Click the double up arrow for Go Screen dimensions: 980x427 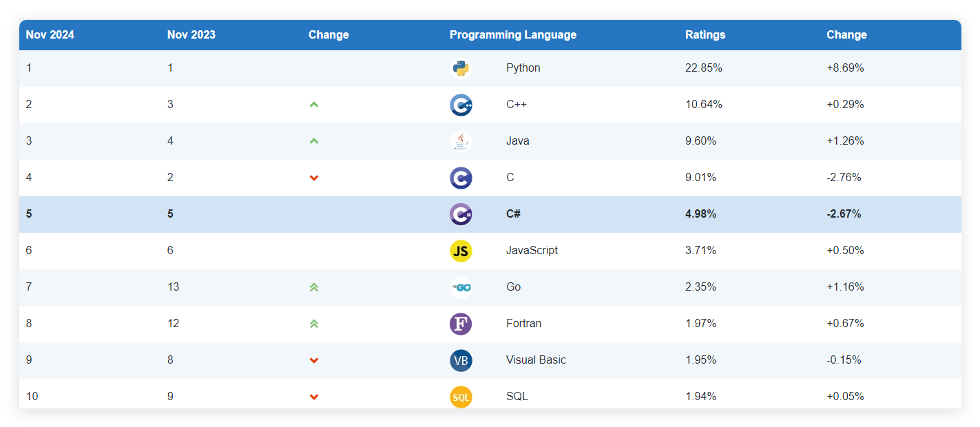click(314, 287)
